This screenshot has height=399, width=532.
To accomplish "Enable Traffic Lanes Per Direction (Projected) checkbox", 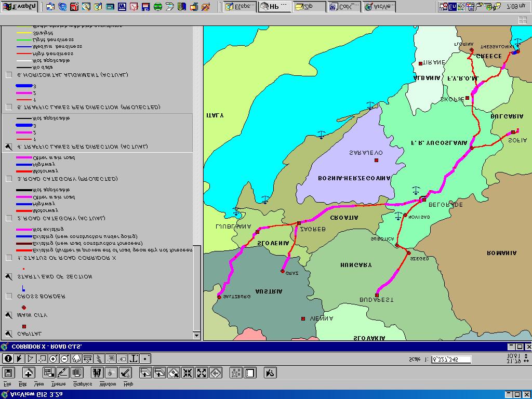I will click(9, 107).
